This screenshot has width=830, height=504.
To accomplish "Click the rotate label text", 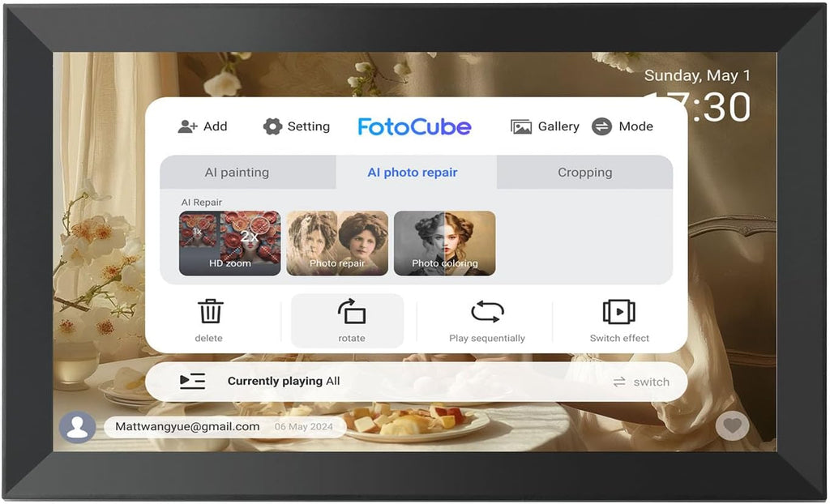I will point(352,338).
